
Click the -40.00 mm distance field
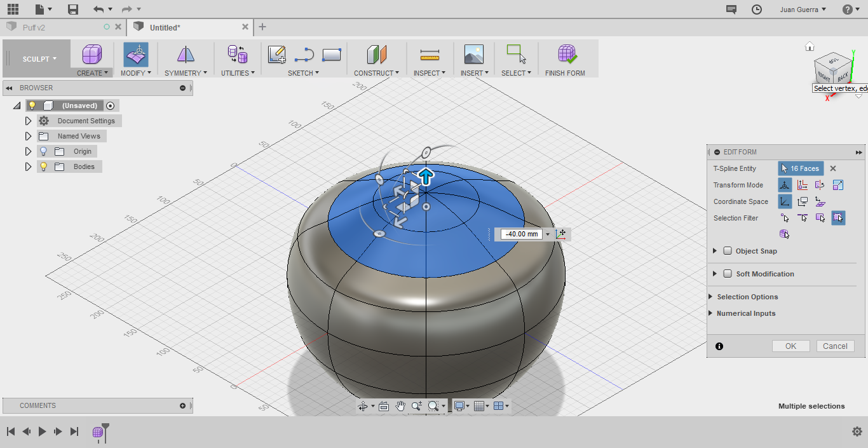522,234
